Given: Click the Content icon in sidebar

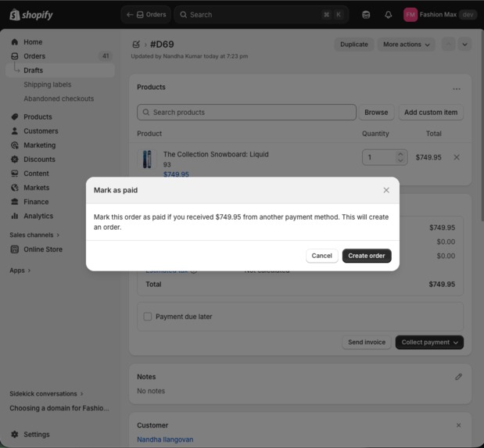Looking at the screenshot, I should point(15,174).
